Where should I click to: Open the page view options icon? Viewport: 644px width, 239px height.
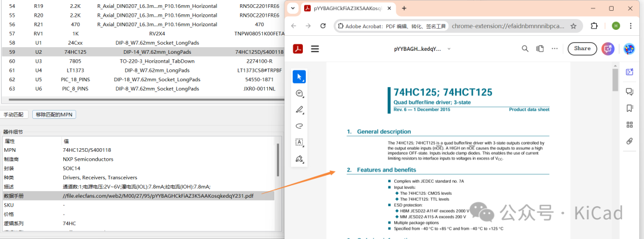pyautogui.click(x=540, y=48)
